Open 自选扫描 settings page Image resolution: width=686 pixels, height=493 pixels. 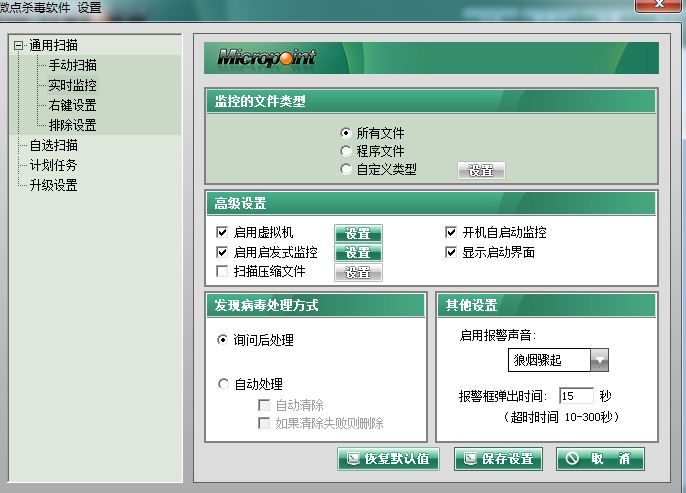(x=53, y=145)
